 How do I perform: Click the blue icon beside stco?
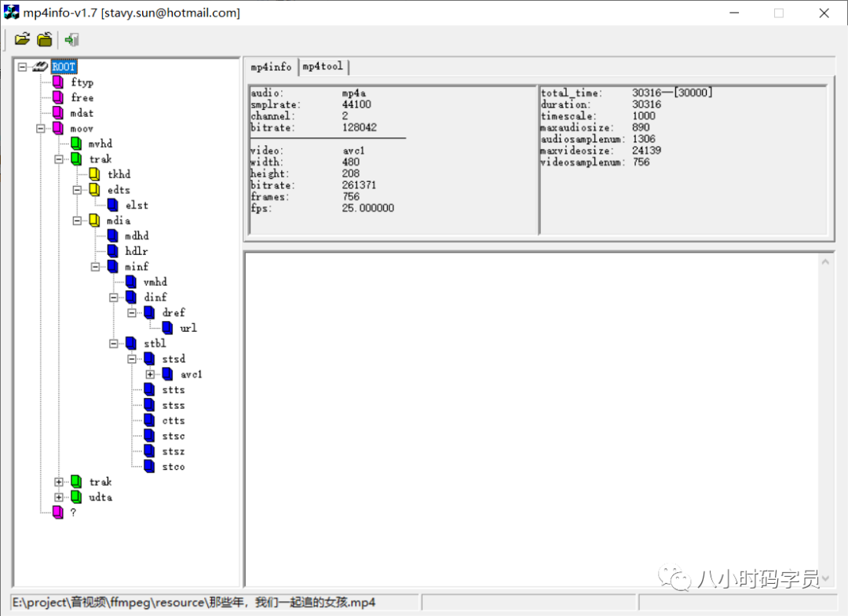click(150, 466)
